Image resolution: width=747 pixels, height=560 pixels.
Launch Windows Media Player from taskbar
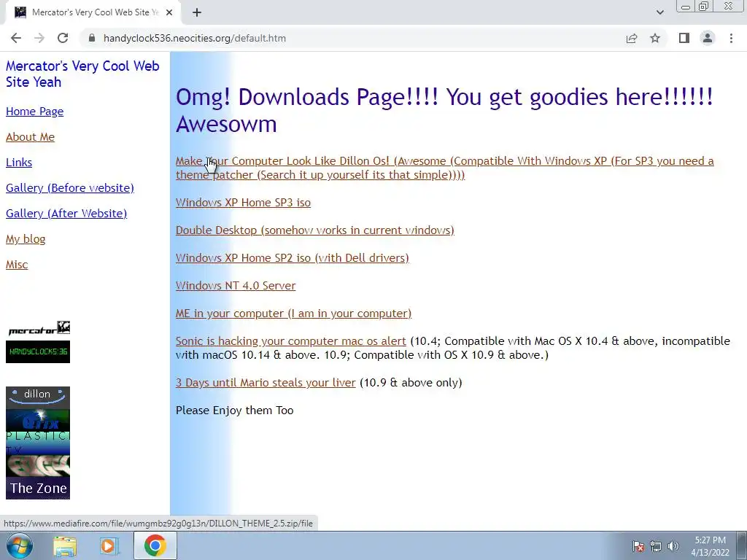109,546
